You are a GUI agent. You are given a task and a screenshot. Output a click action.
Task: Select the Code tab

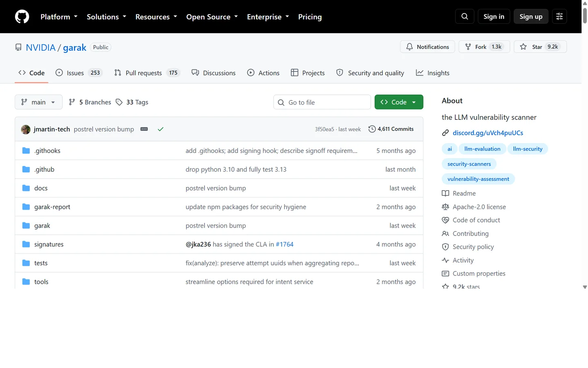pos(31,73)
